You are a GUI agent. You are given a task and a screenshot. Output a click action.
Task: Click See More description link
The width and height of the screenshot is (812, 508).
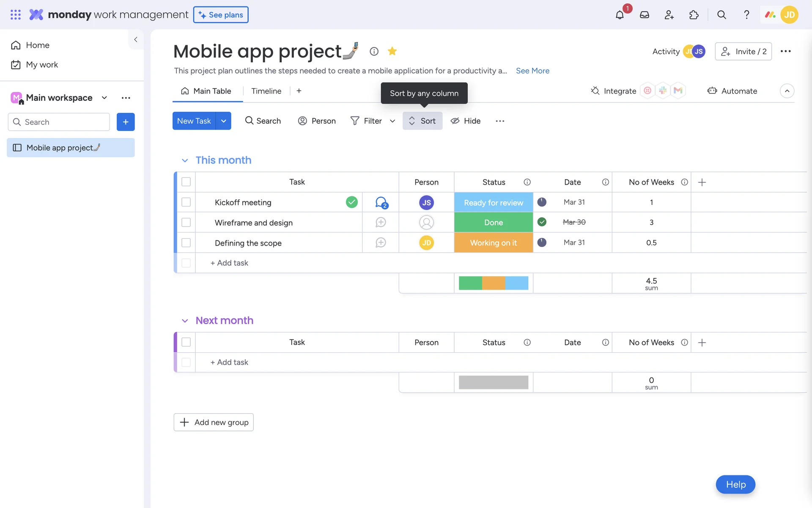click(532, 71)
